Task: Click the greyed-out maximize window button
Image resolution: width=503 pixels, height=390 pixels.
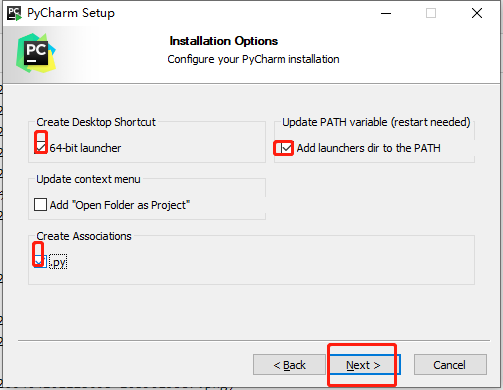Action: click(431, 13)
